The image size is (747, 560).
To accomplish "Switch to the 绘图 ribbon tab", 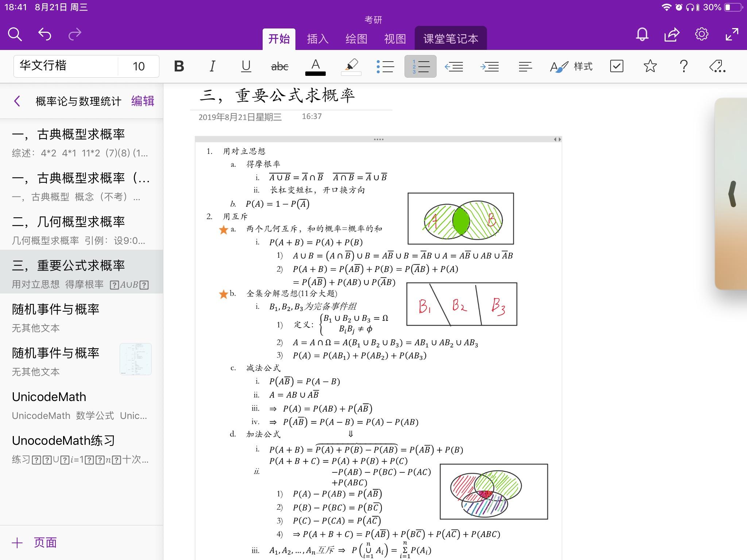I will 357,38.
